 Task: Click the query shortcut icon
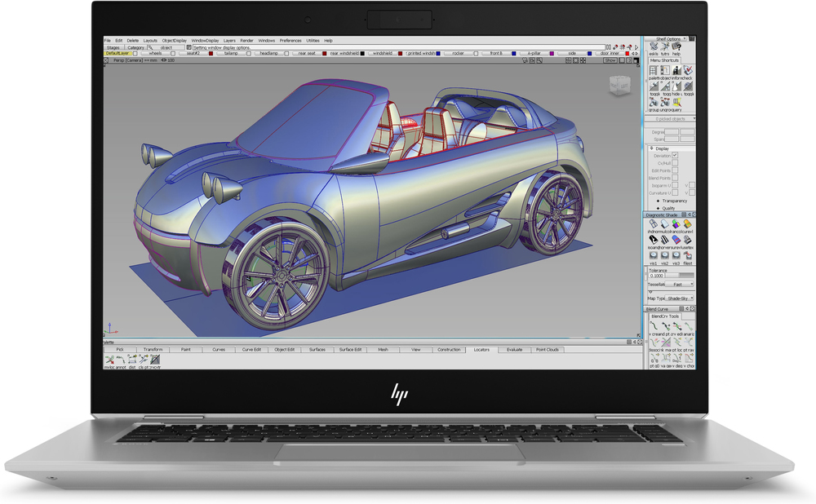(676, 103)
